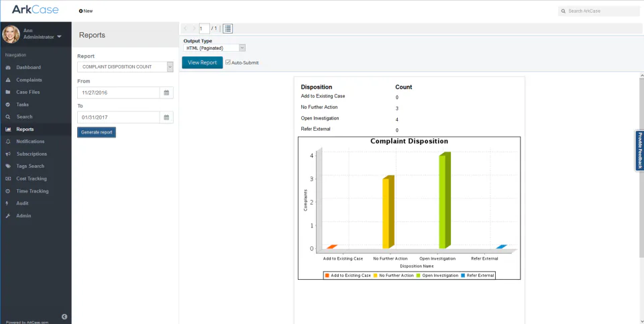Click the search magnifier icon in top bar
Viewport: 644px width, 324px height.
[563, 11]
